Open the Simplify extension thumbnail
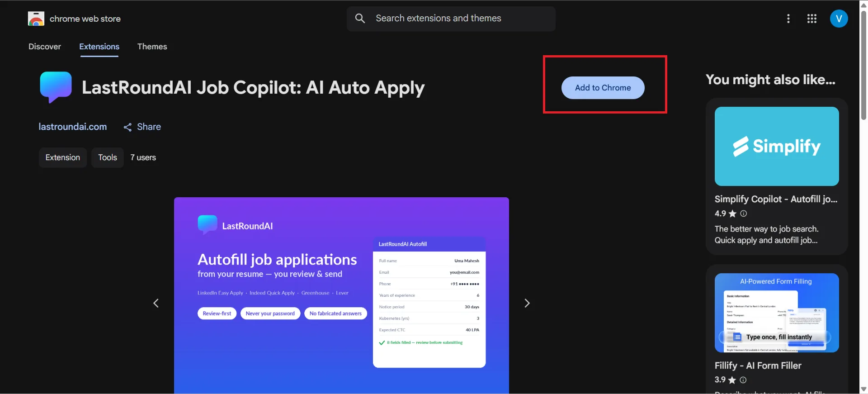 [777, 146]
